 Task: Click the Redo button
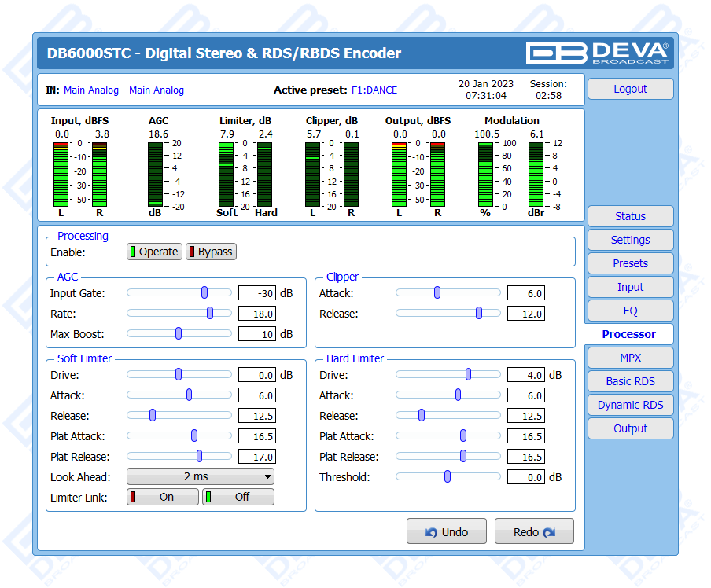pyautogui.click(x=534, y=532)
